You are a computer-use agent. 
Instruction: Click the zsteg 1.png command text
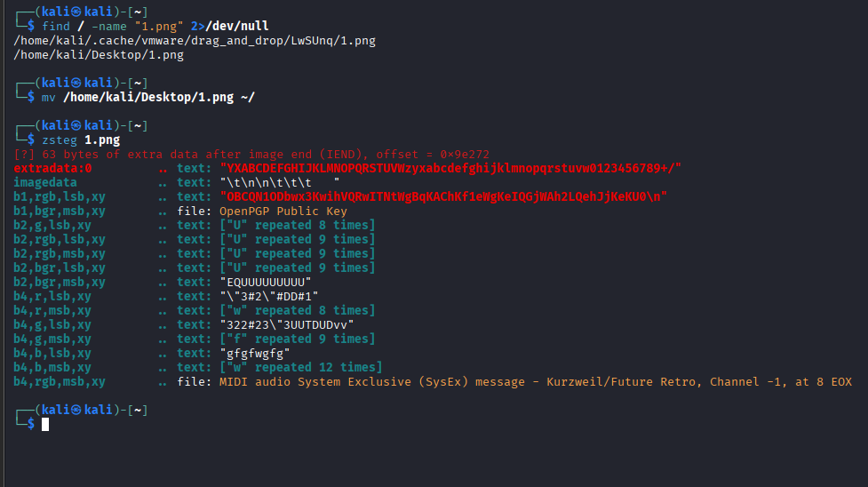pos(82,140)
